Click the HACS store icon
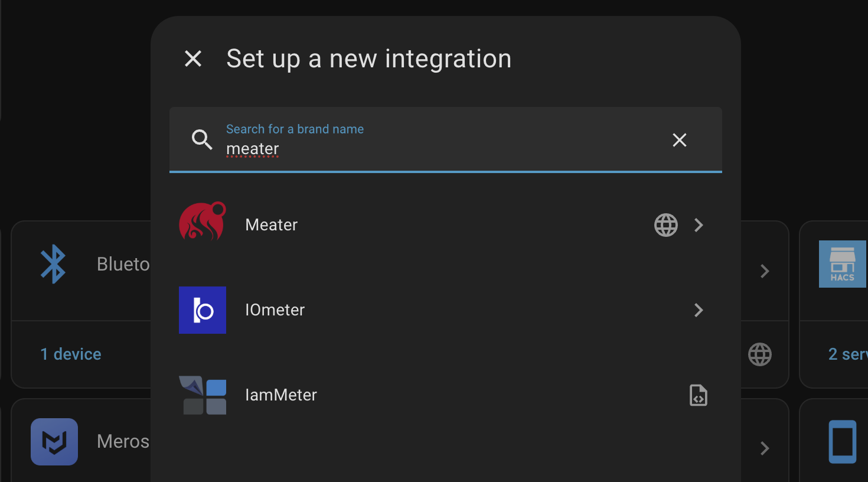Image resolution: width=868 pixels, height=482 pixels. (843, 264)
